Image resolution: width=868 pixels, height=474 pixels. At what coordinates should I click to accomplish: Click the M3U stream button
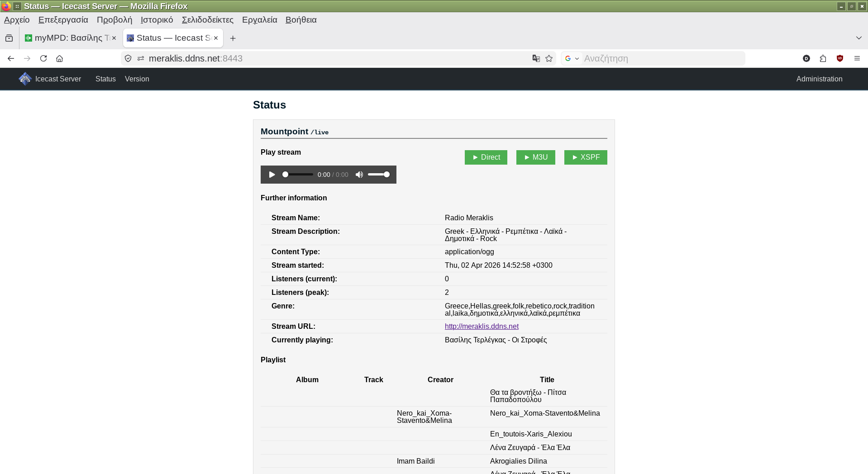coord(535,157)
